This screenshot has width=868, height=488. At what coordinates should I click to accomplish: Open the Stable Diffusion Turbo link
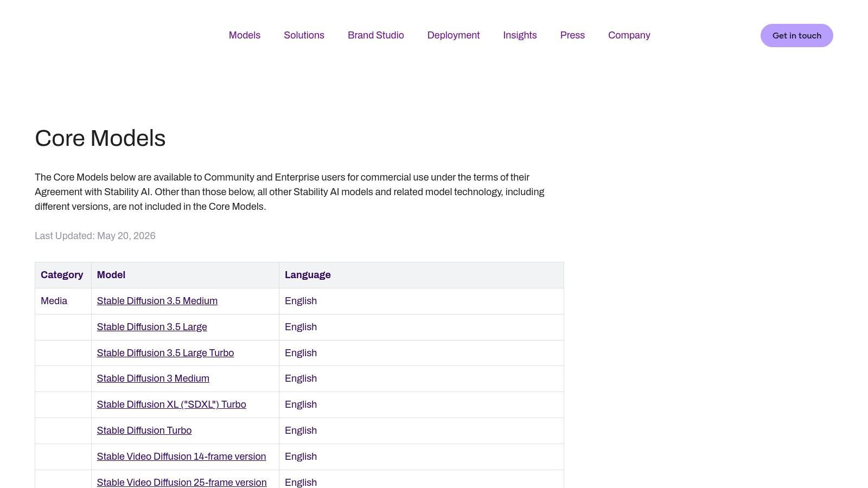(144, 431)
